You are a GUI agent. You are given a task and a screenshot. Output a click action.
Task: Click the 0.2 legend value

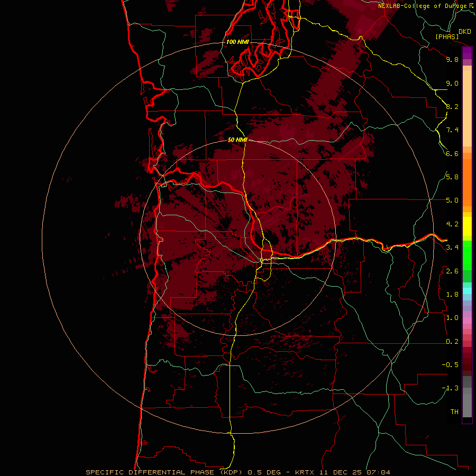point(452,342)
